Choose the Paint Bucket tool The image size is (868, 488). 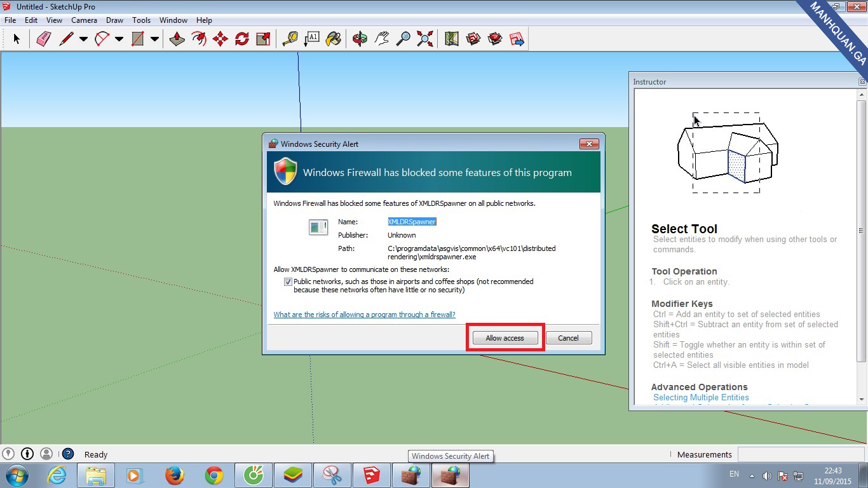click(x=334, y=39)
